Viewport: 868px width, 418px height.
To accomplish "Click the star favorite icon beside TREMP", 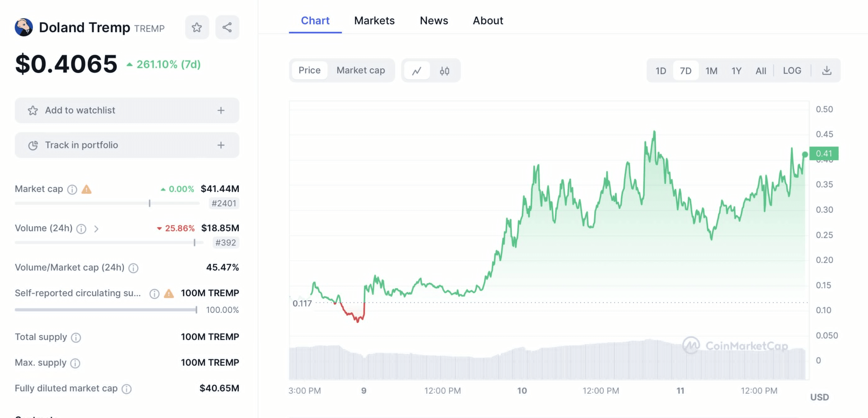I will tap(197, 27).
